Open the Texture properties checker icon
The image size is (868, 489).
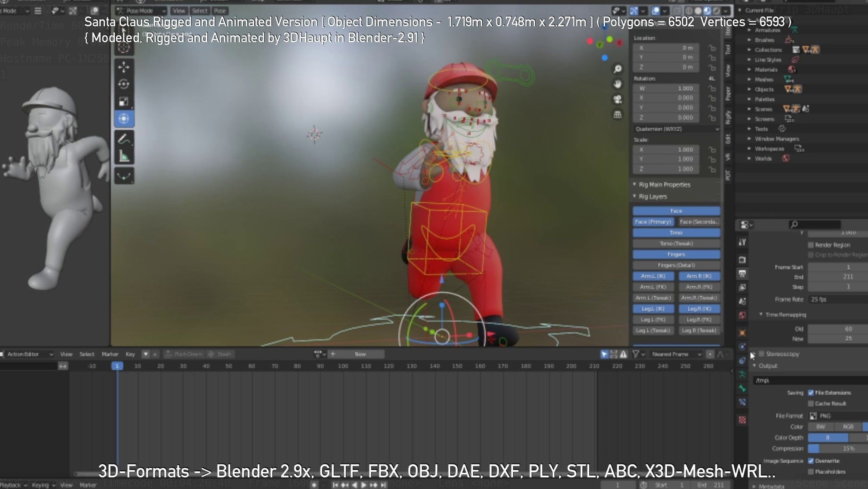[x=742, y=420]
